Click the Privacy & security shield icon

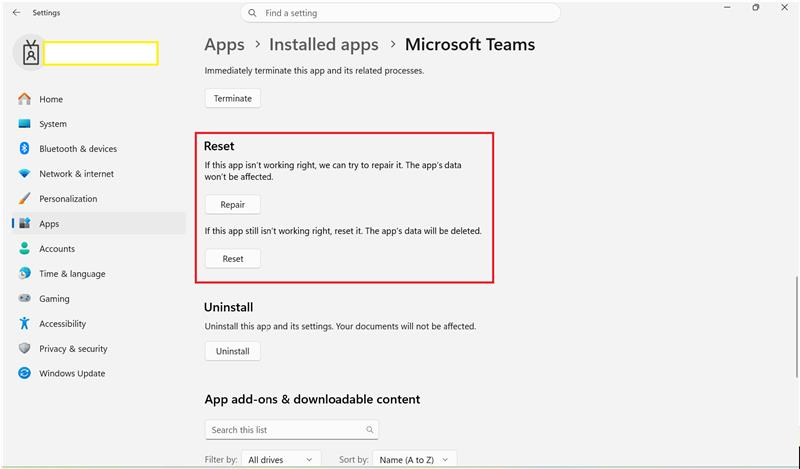(24, 348)
